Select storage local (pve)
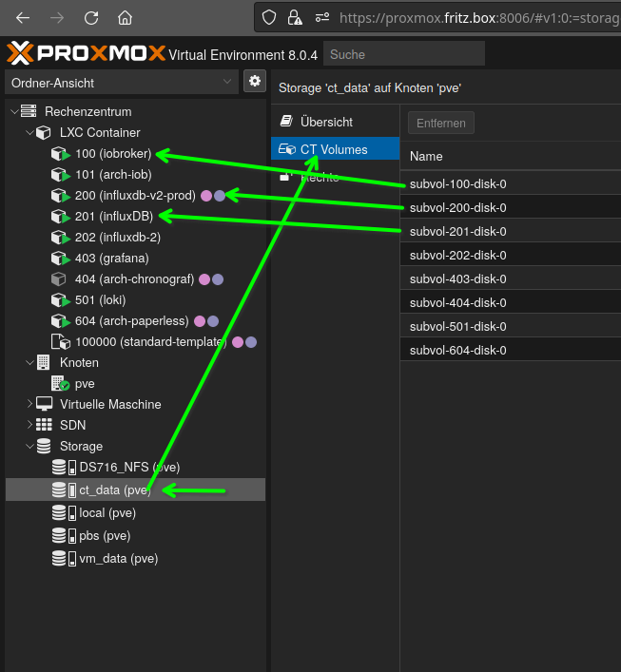The image size is (621, 672). pos(107,513)
